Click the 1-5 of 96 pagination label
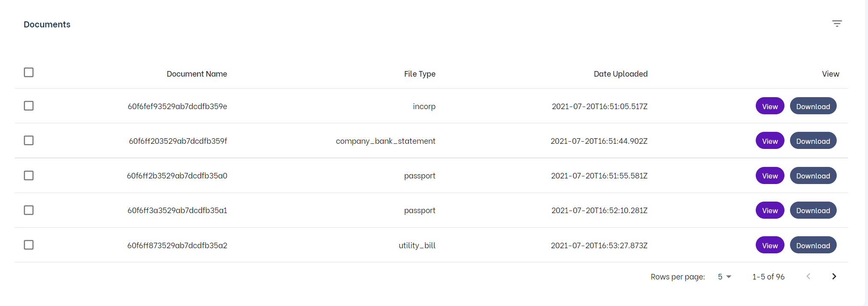The width and height of the screenshot is (868, 306). (x=768, y=276)
